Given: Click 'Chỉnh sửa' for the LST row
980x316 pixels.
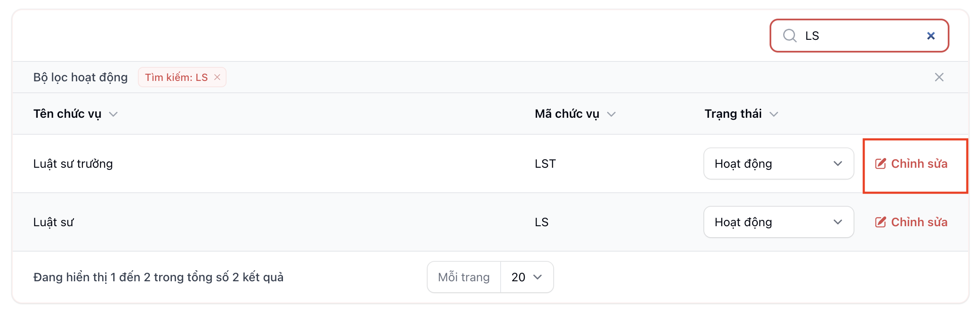Looking at the screenshot, I should [x=918, y=164].
